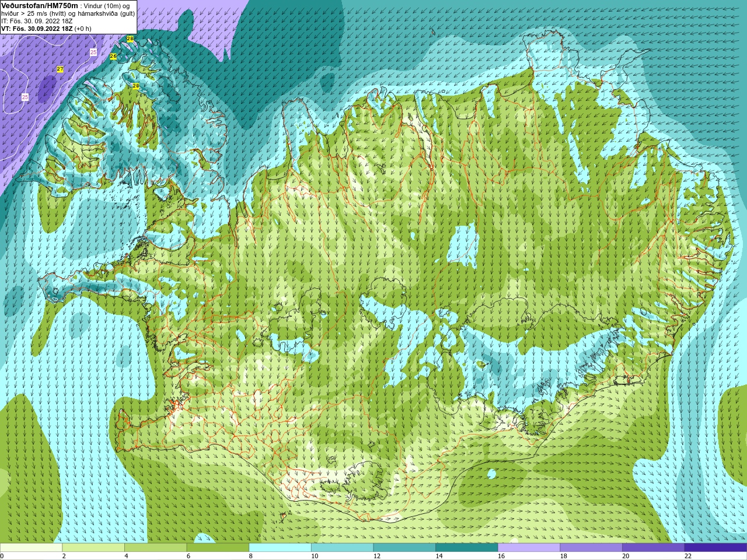This screenshot has width=747, height=560.
Task: Click the legend scale value 6
Action: click(x=189, y=556)
